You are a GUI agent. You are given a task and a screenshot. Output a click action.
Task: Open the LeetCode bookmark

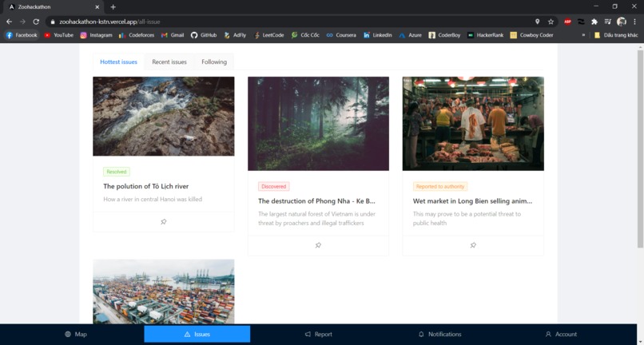[x=269, y=35]
